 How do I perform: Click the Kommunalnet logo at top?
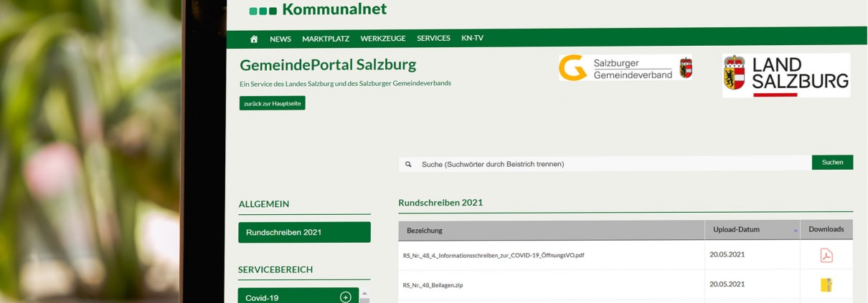pos(318,9)
